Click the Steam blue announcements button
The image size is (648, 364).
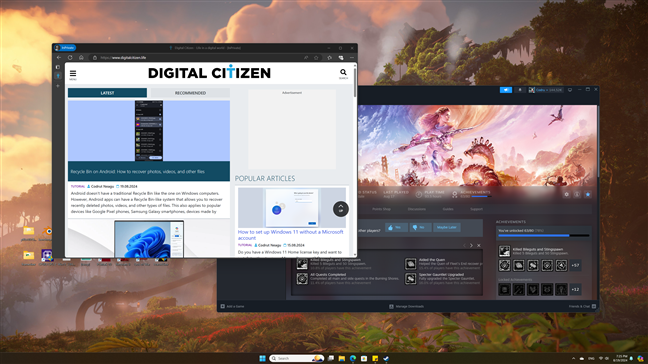(505, 90)
